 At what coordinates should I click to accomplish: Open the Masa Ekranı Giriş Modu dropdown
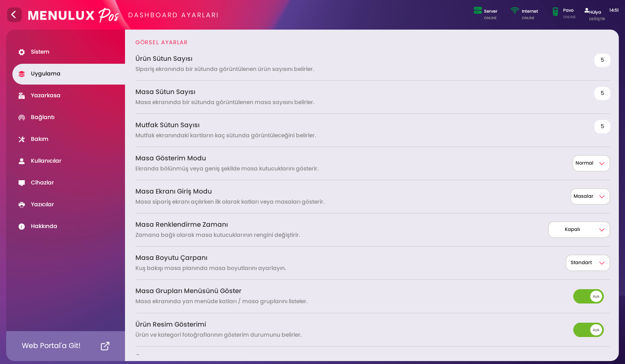(590, 196)
